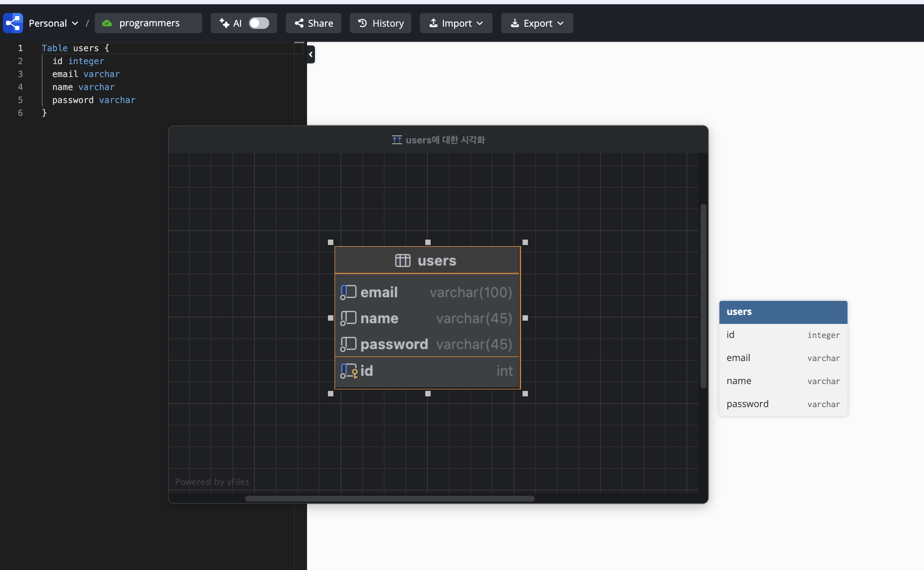
Task: Click the email column icon
Action: click(348, 292)
